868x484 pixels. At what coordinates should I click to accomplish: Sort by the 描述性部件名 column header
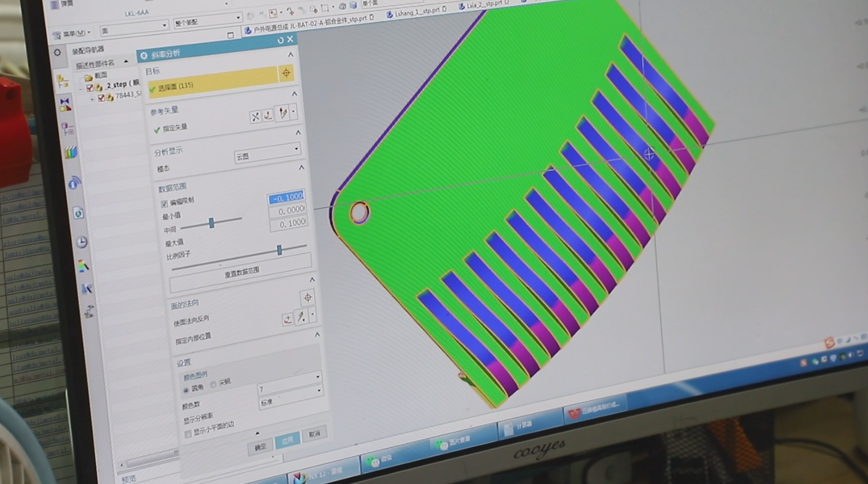pos(96,64)
